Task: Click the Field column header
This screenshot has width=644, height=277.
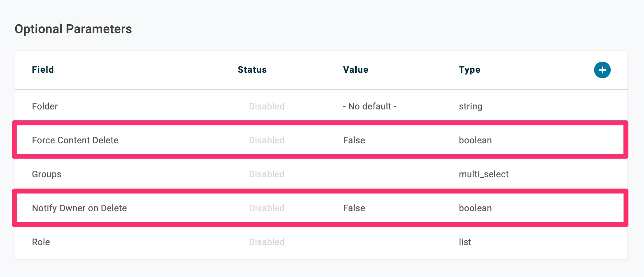Action: click(x=43, y=70)
